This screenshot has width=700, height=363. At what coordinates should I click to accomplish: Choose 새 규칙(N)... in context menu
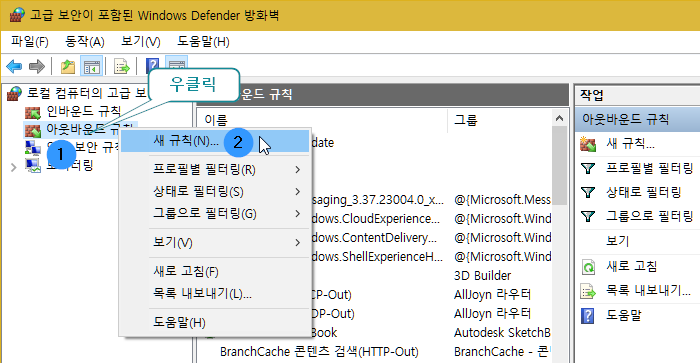tap(215, 141)
